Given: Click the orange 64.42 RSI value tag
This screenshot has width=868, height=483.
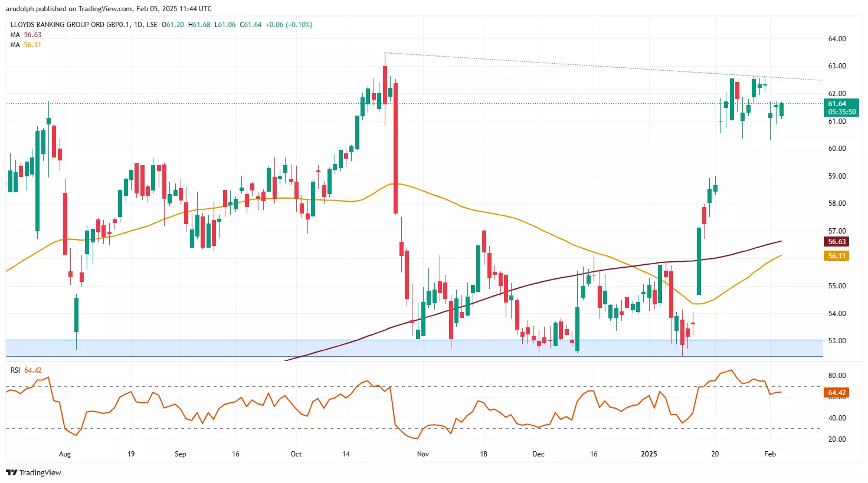Looking at the screenshot, I should [837, 392].
